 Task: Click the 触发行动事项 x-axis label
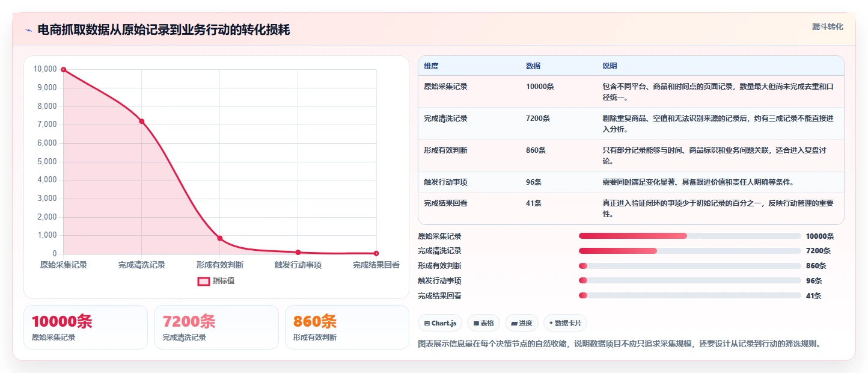(298, 265)
